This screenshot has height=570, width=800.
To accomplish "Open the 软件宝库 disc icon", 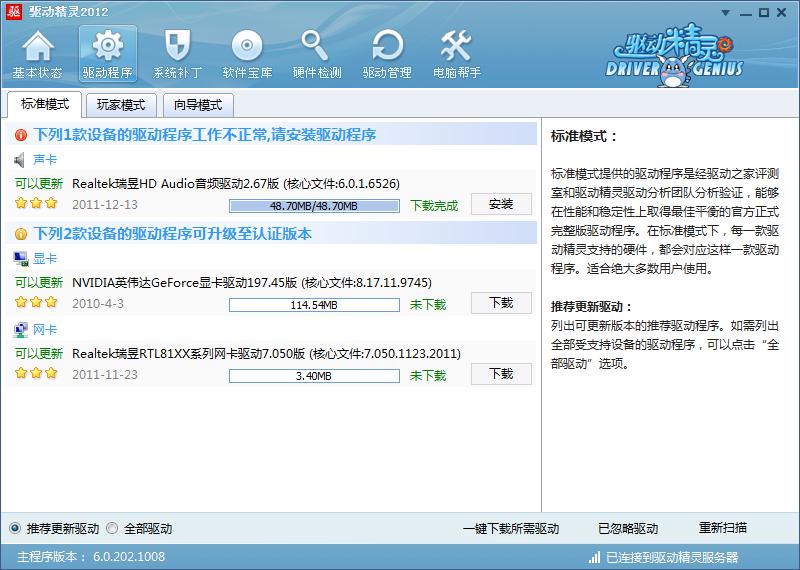I will pyautogui.click(x=247, y=48).
